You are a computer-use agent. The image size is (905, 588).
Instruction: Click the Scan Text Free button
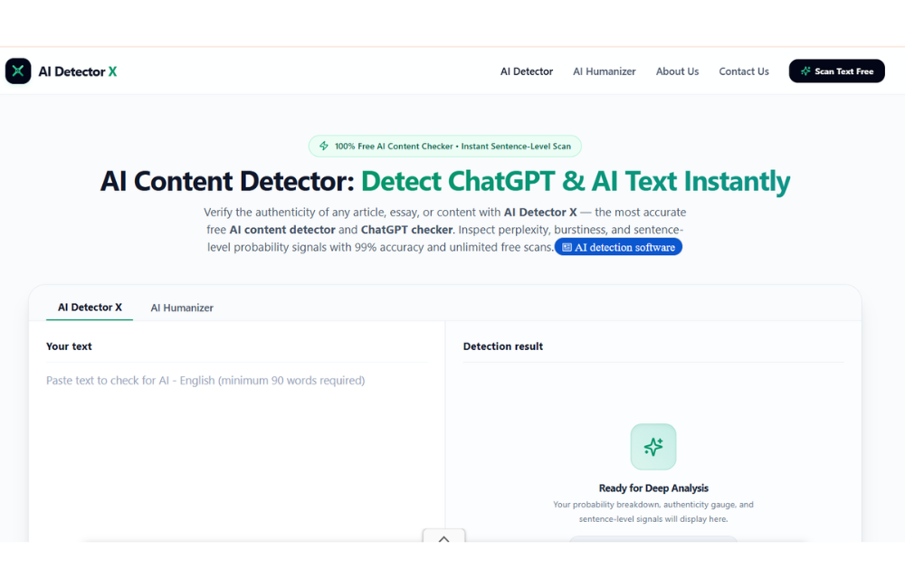click(836, 71)
